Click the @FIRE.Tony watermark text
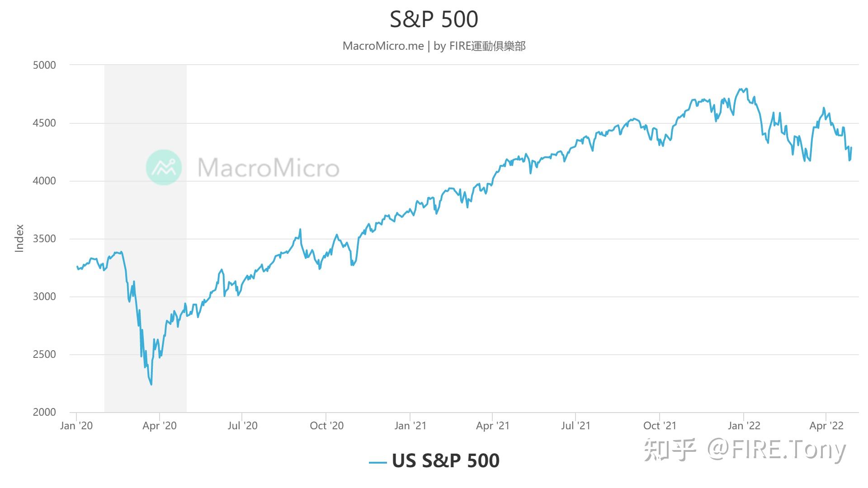Screen dimensions: 868x488 pyautogui.click(x=776, y=450)
